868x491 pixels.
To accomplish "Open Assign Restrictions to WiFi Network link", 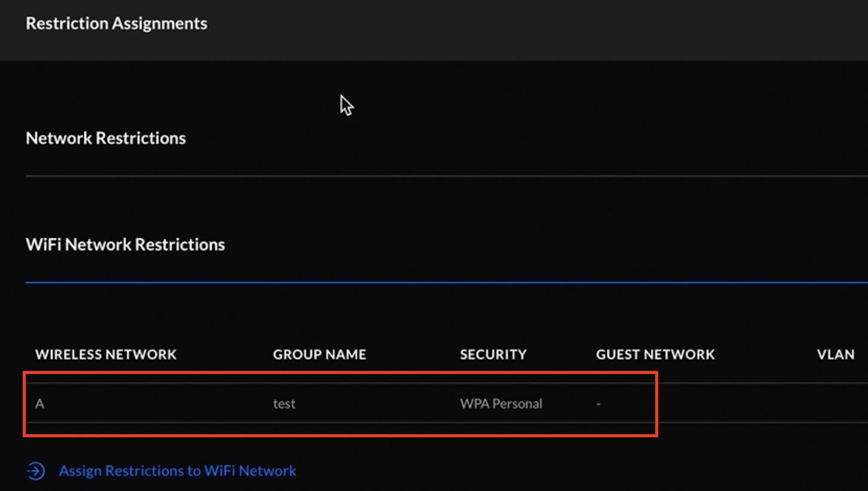I will point(177,471).
